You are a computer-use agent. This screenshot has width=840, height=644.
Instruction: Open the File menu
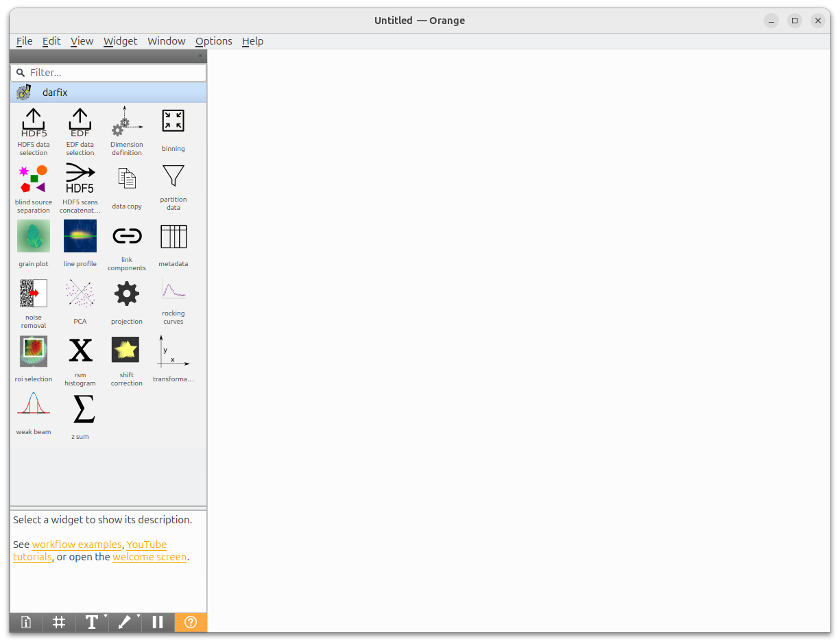coord(24,41)
